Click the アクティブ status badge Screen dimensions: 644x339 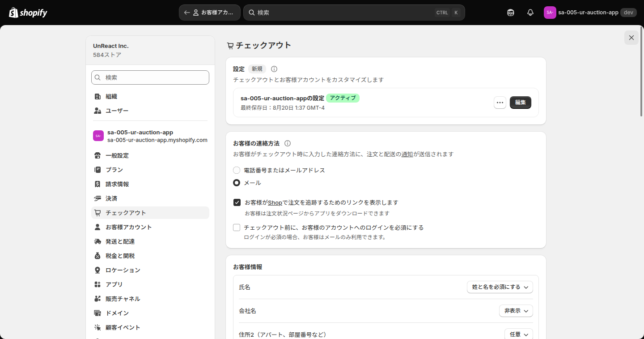pos(343,98)
